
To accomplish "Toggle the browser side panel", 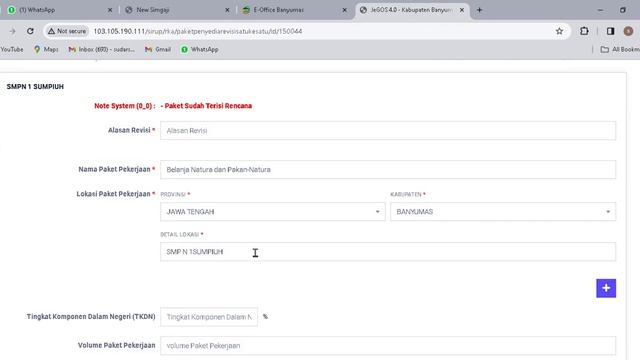I will (610, 31).
